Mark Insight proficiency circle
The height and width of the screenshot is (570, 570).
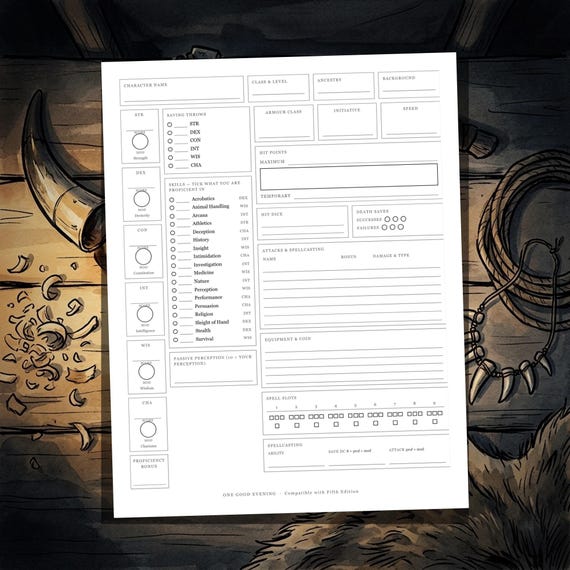[x=173, y=249]
